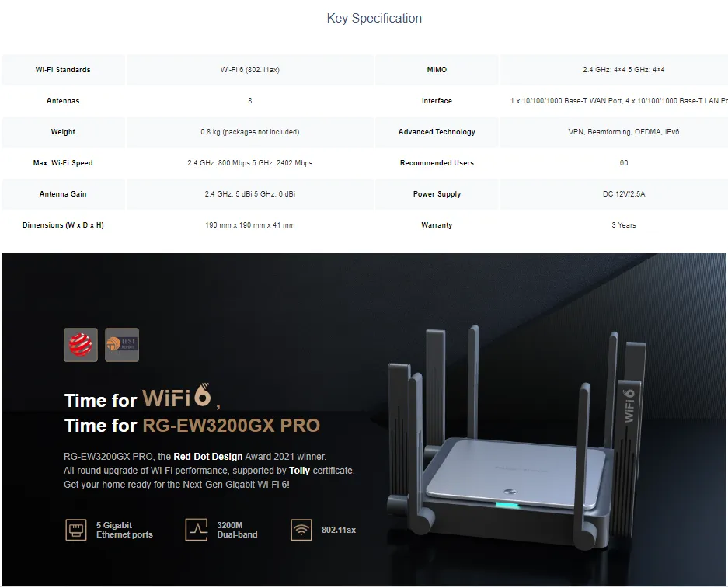Click the bold Red Dot Design text
The image size is (728, 588).
[208, 457]
